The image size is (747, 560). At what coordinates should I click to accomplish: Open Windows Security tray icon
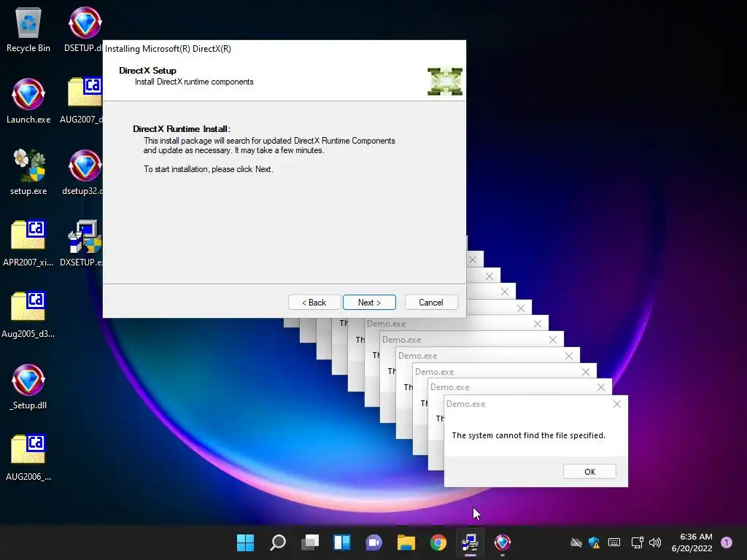[x=594, y=542]
